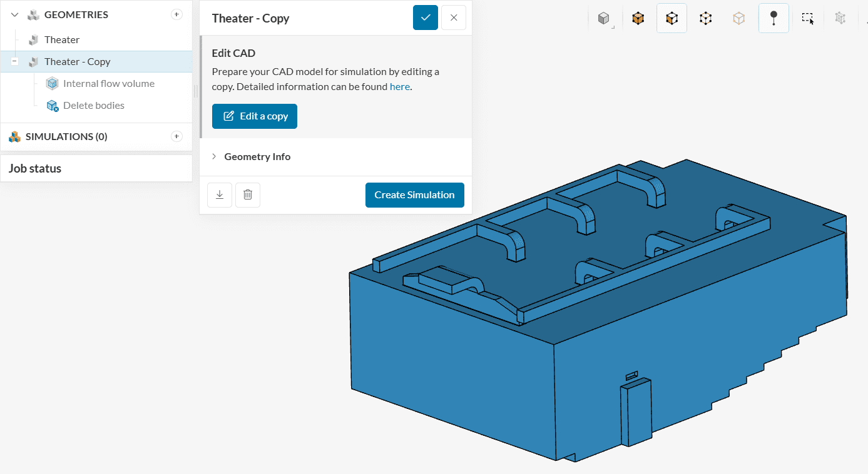Open the render mode cube dropdown
This screenshot has width=868, height=474.
(x=604, y=19)
